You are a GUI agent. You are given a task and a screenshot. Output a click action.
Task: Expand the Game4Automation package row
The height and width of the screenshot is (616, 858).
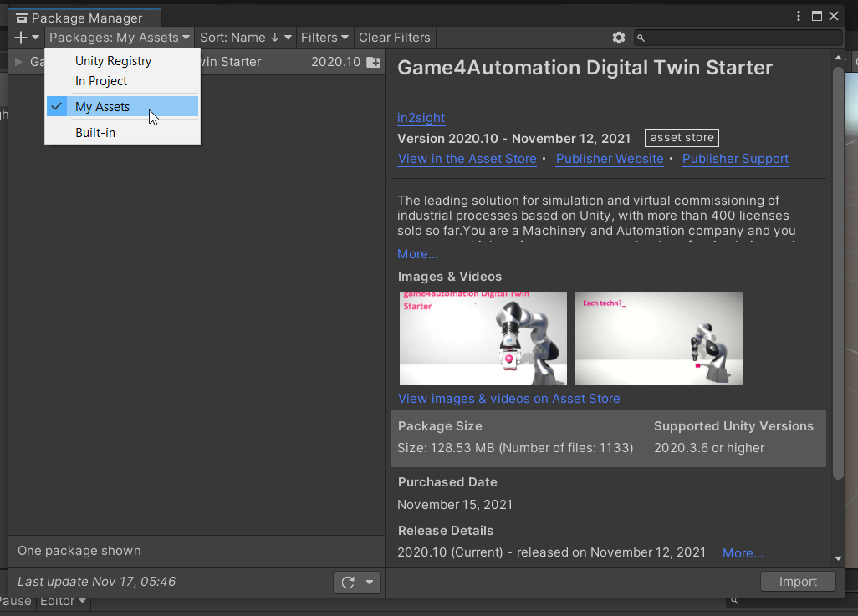pyautogui.click(x=18, y=62)
